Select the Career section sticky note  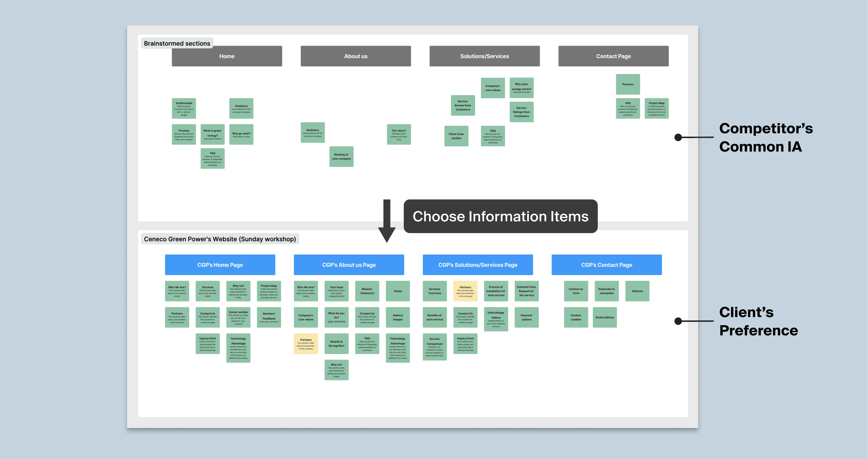coord(238,317)
